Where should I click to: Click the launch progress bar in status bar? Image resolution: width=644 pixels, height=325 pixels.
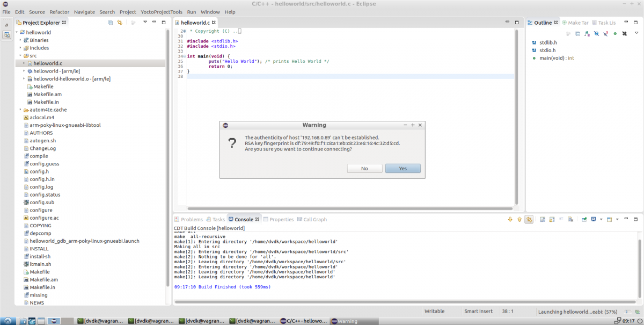[628, 312]
